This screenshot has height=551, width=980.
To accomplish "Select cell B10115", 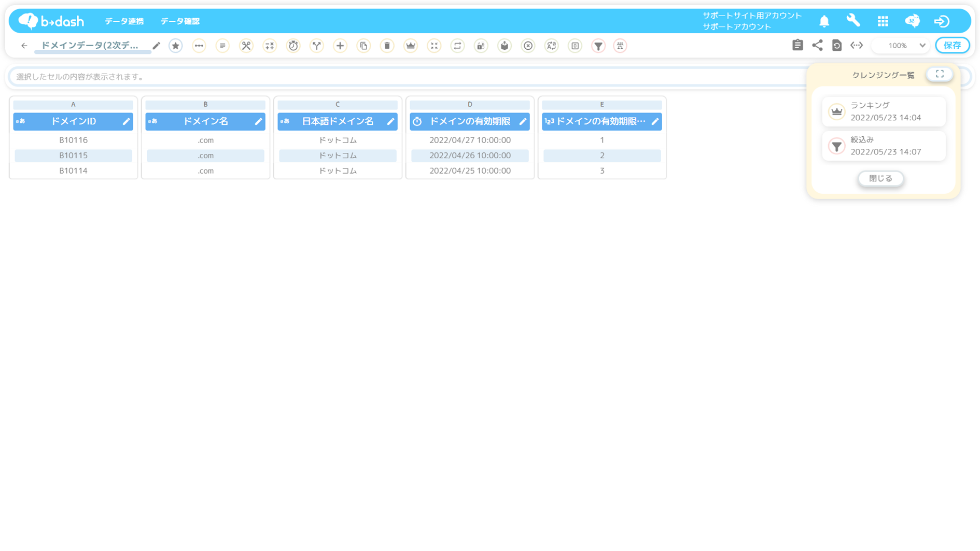I will 73,156.
